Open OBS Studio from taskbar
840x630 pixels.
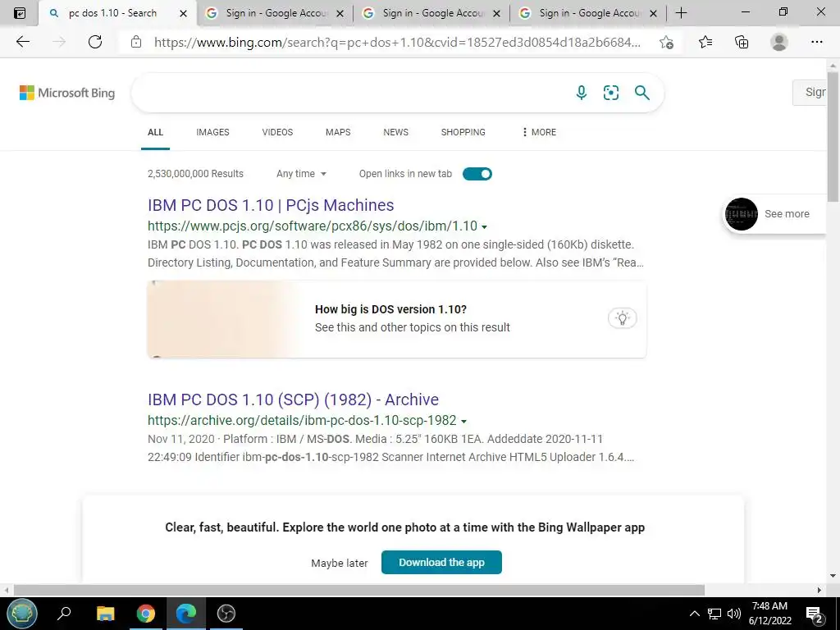(x=226, y=614)
